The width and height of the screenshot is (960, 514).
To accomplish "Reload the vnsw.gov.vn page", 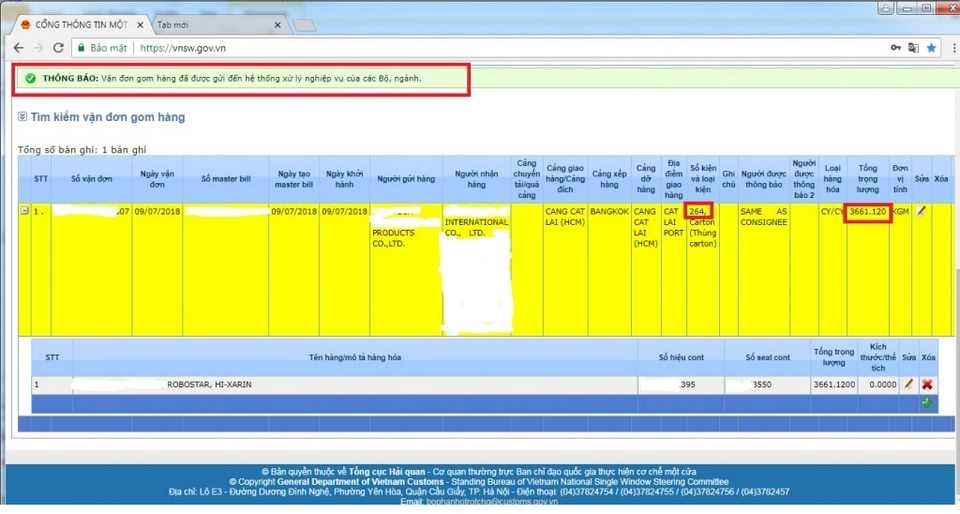I will [58, 48].
